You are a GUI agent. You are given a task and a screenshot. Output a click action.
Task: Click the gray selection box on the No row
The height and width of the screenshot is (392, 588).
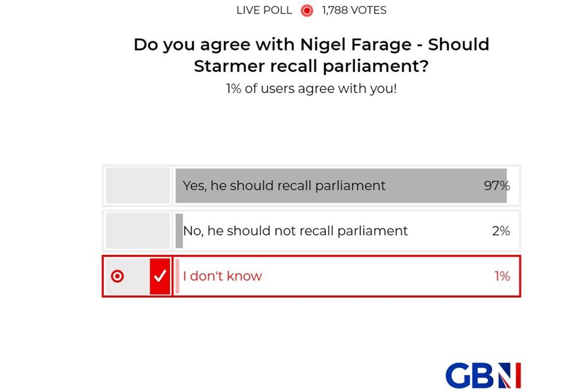coord(137,231)
